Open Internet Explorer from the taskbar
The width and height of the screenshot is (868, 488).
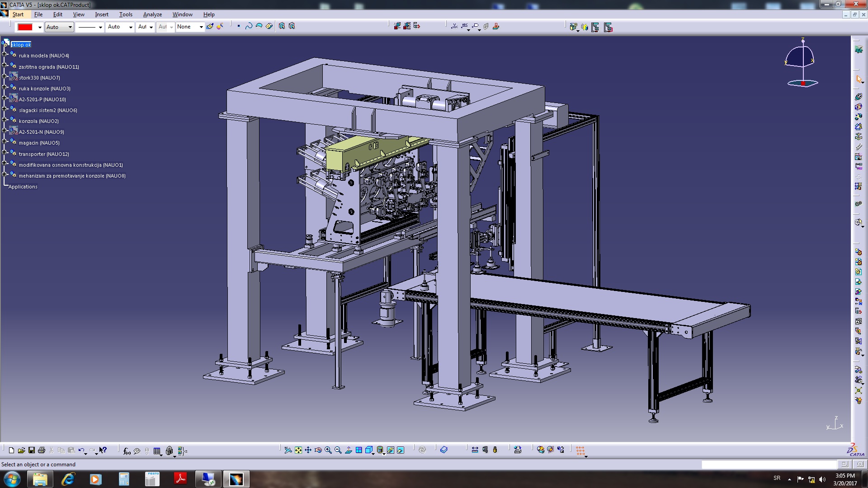click(68, 479)
